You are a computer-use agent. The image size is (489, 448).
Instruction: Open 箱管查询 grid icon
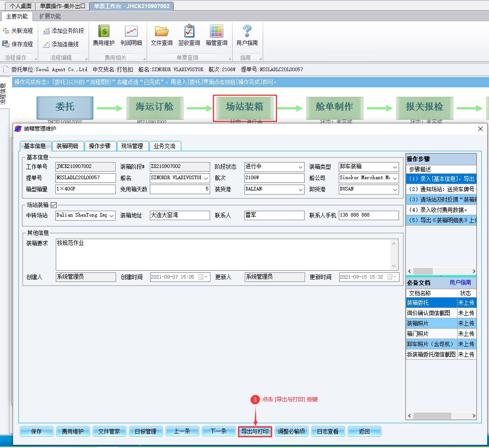point(216,36)
